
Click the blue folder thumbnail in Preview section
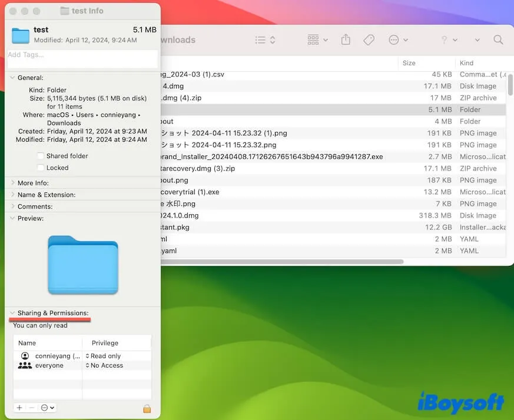(x=82, y=264)
